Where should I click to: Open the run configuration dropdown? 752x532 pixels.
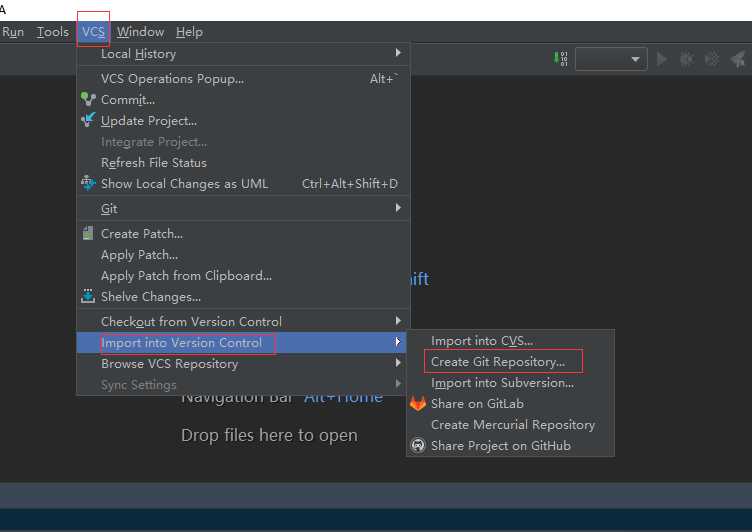coord(611,59)
